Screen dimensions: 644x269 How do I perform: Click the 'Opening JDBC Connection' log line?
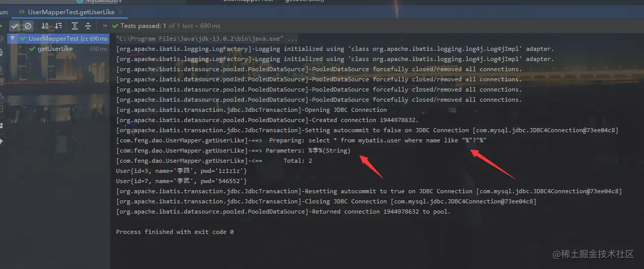(251, 110)
